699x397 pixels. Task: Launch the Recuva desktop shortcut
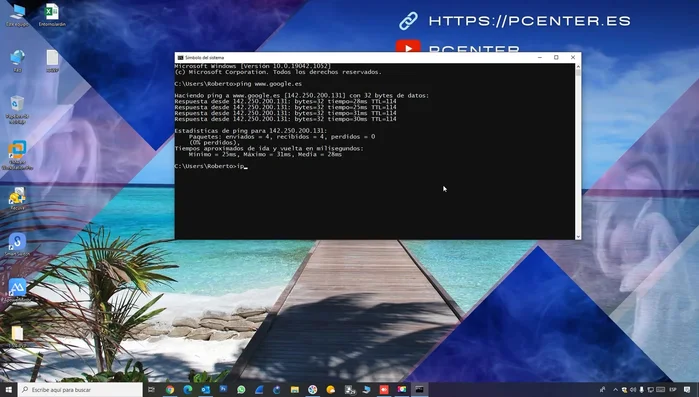[x=17, y=199]
